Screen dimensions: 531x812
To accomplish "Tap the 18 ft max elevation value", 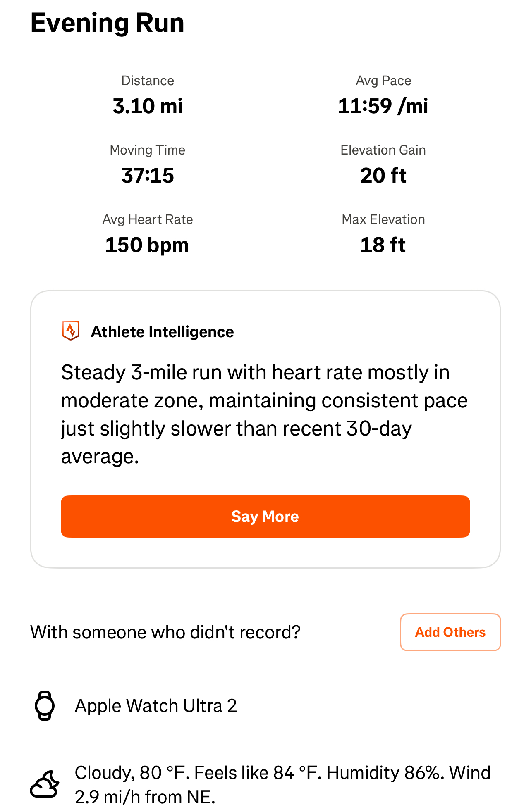I will 383,245.
